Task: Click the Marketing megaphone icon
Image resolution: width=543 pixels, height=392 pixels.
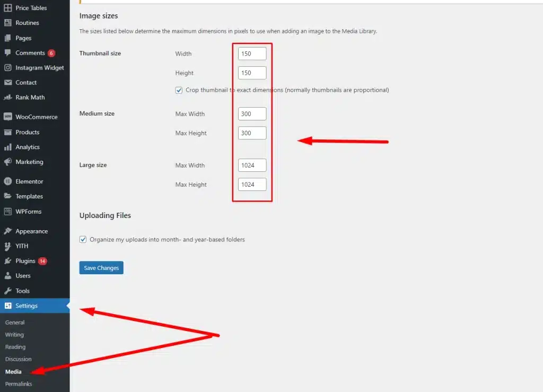Action: (7, 162)
